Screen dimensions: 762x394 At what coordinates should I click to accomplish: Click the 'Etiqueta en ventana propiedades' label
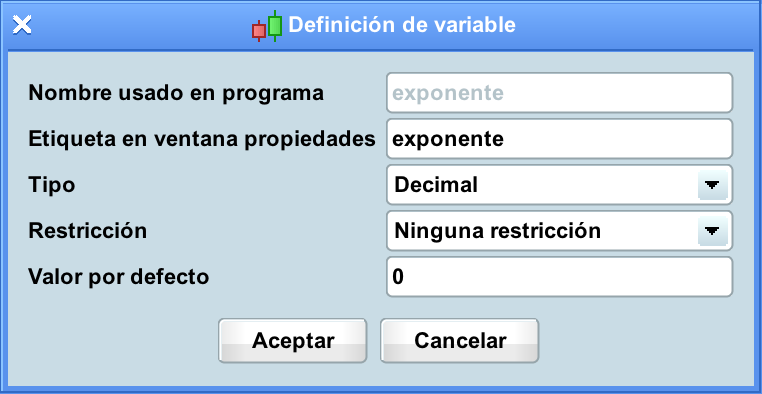click(x=202, y=139)
